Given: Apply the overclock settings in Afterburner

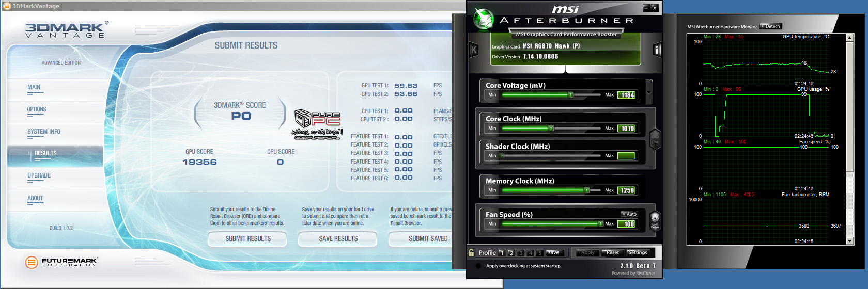Looking at the screenshot, I should [588, 252].
